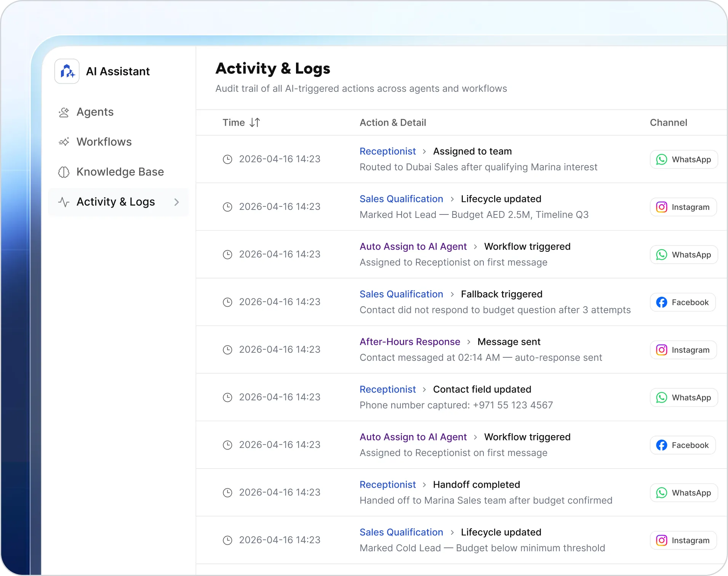Image resolution: width=728 pixels, height=576 pixels.
Task: Click WhatsApp badge in Contact field updated row
Action: 684,397
